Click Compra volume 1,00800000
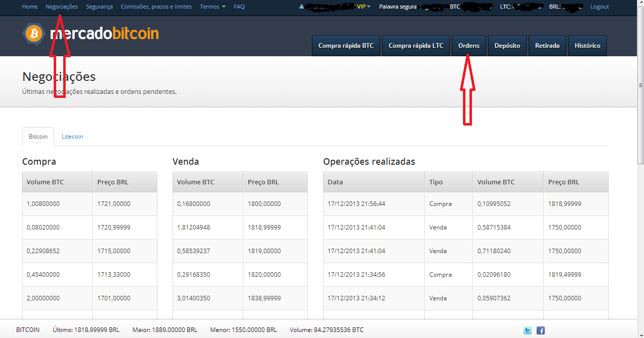This screenshot has height=338, width=644. click(43, 204)
